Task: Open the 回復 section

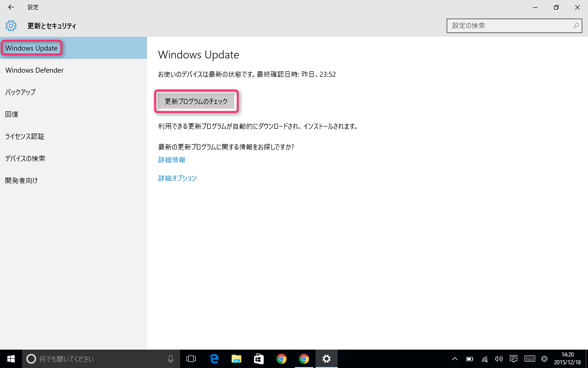Action: coord(73,114)
